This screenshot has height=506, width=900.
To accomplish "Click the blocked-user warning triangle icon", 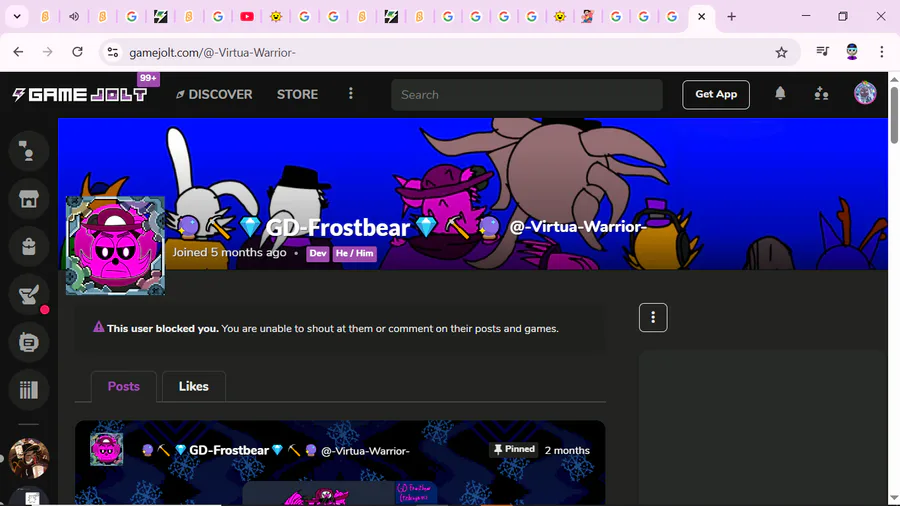I will [x=99, y=327].
